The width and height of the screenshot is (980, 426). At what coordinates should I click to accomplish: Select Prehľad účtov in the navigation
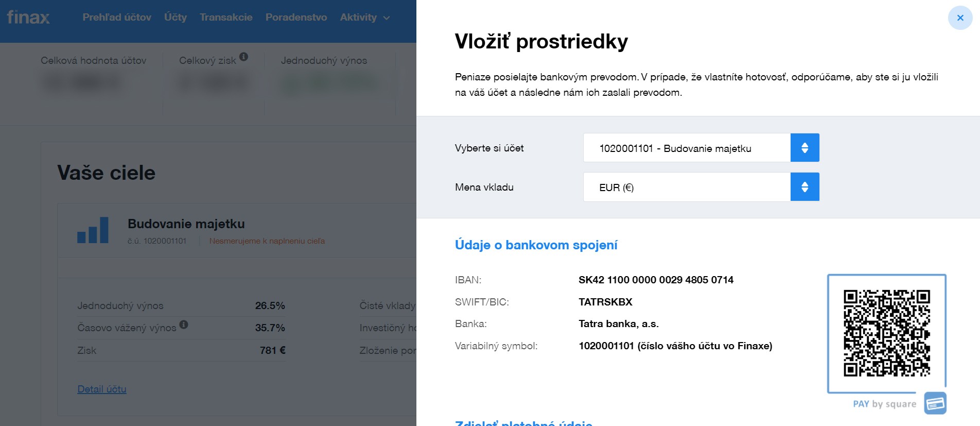116,17
